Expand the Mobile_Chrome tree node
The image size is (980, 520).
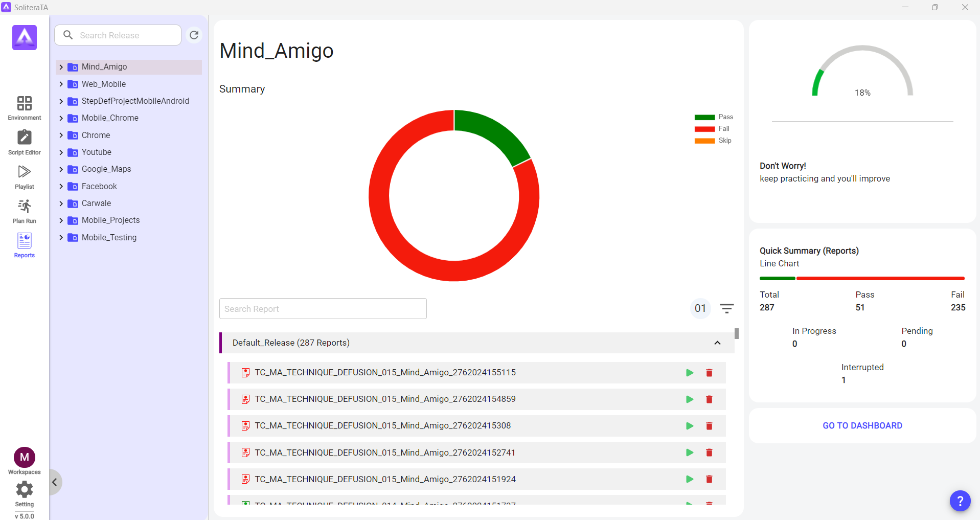pyautogui.click(x=61, y=118)
